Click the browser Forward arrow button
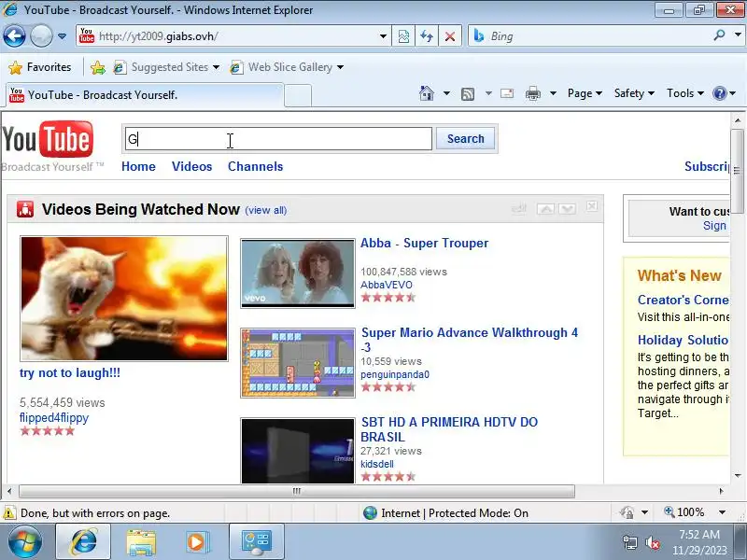Image resolution: width=747 pixels, height=560 pixels. (x=41, y=35)
